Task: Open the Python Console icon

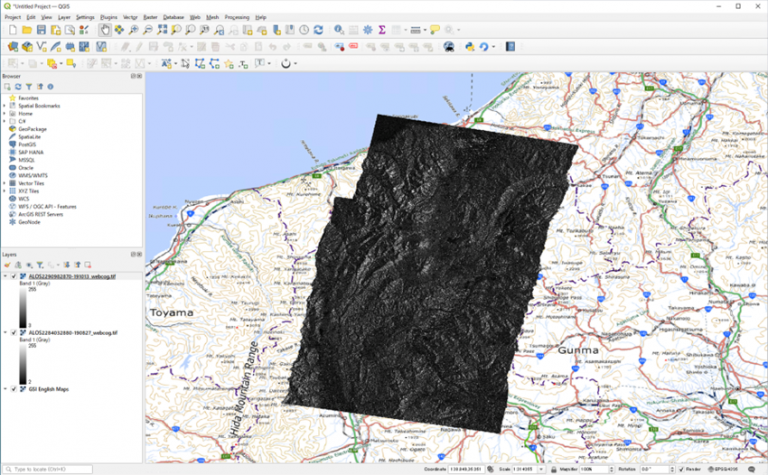Action: 470,47
